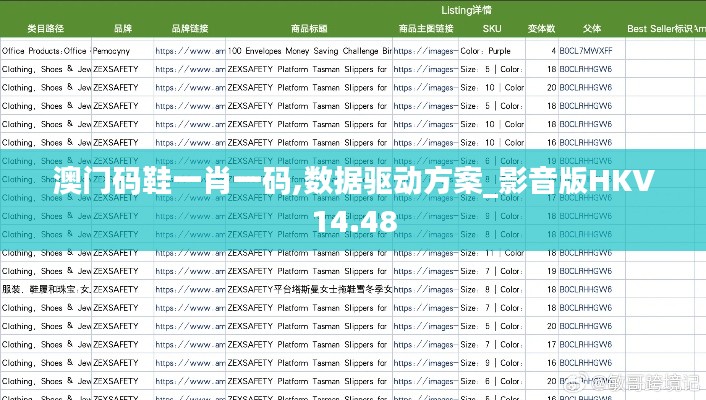Image resolution: width=706 pixels, height=400 pixels.
Task: Open the image link in the Pemocyny row
Action: click(x=425, y=51)
